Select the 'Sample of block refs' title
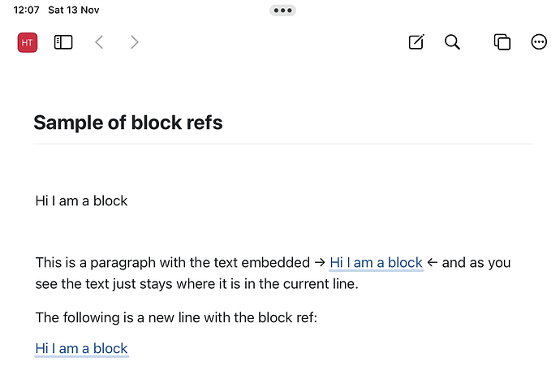The width and height of the screenshot is (560, 392). [x=128, y=123]
